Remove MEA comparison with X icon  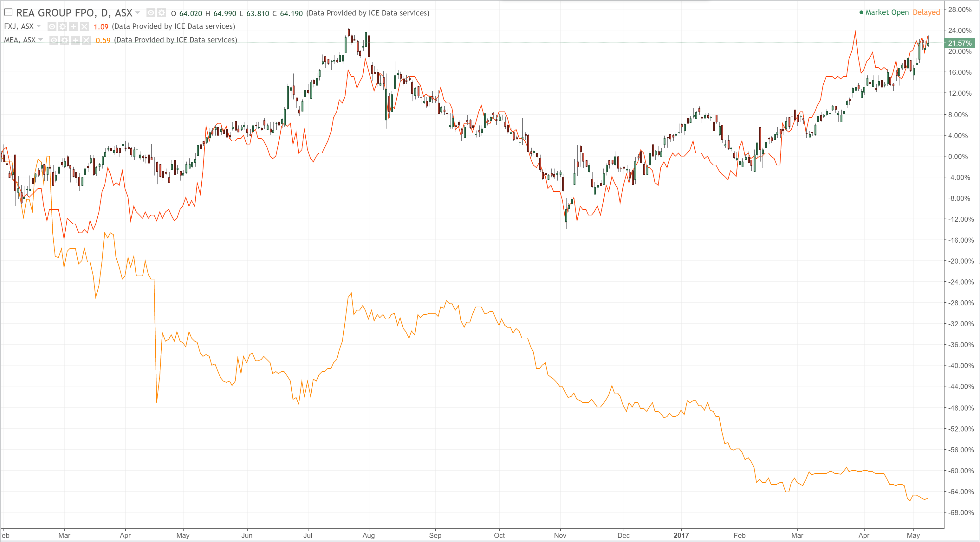(86, 40)
